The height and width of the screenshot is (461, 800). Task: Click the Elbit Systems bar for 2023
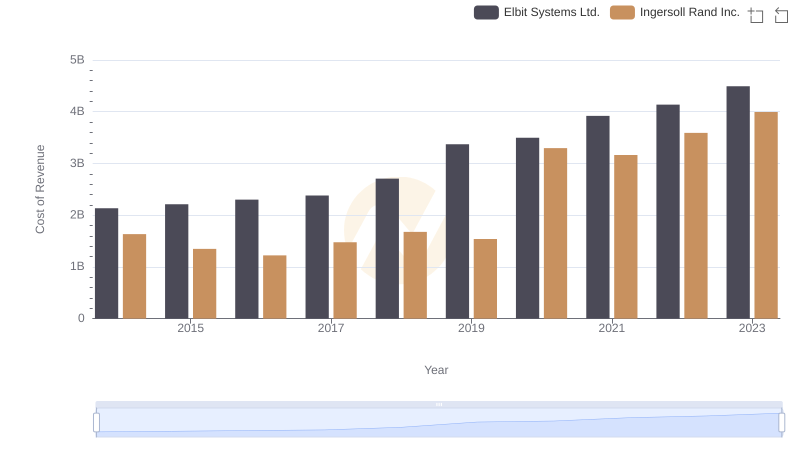pos(738,202)
